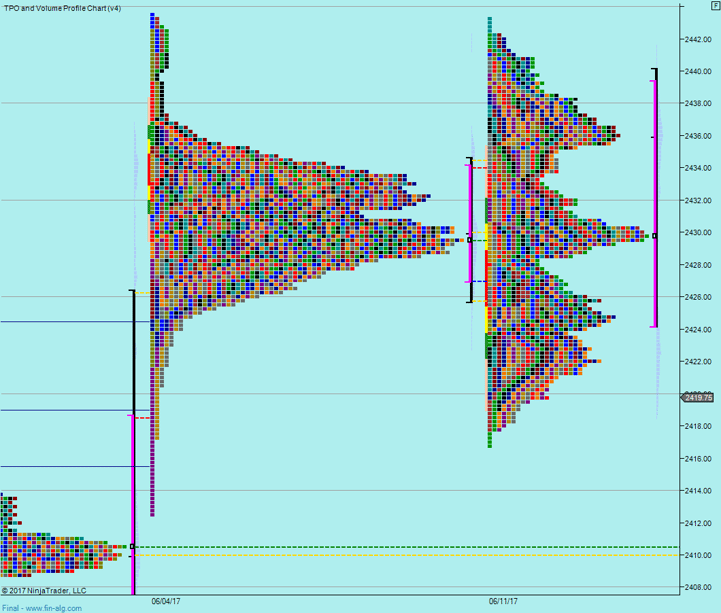Click the 2442.00 price axis label
This screenshot has height=613, width=721.
click(x=697, y=40)
